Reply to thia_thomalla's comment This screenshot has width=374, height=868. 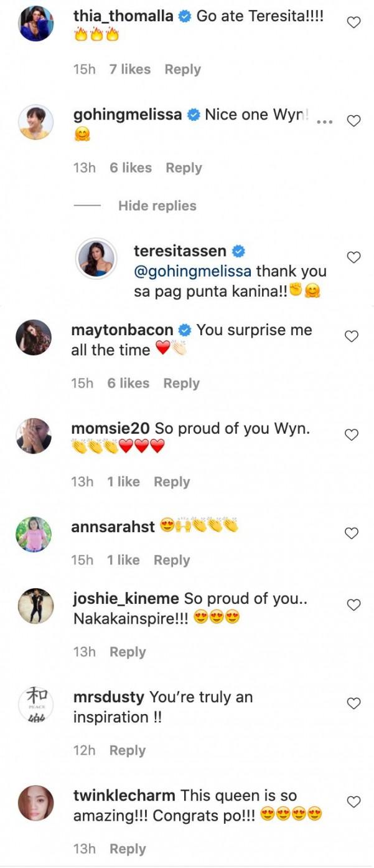pos(182,69)
